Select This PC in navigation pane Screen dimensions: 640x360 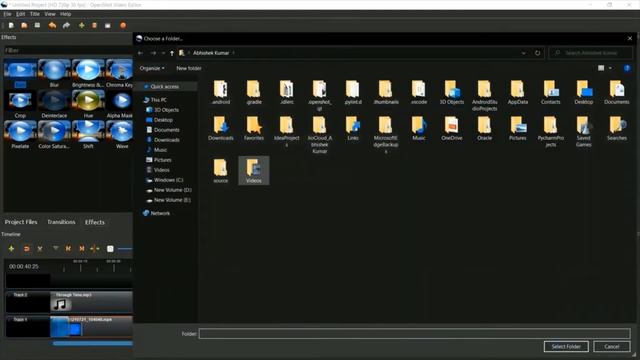[x=158, y=100]
